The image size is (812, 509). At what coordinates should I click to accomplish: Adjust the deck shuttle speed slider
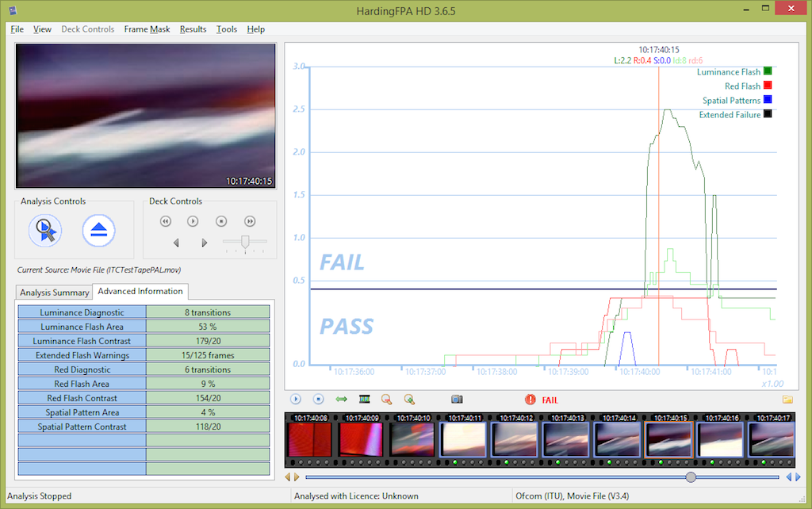(245, 241)
